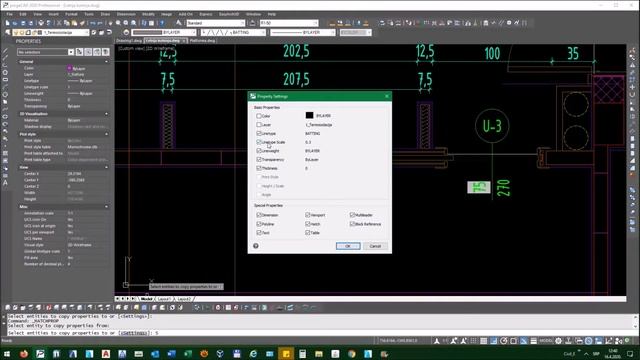The height and width of the screenshot is (360, 640).
Task: Click the Quick Select icon in Properties panel
Action: click(80, 52)
